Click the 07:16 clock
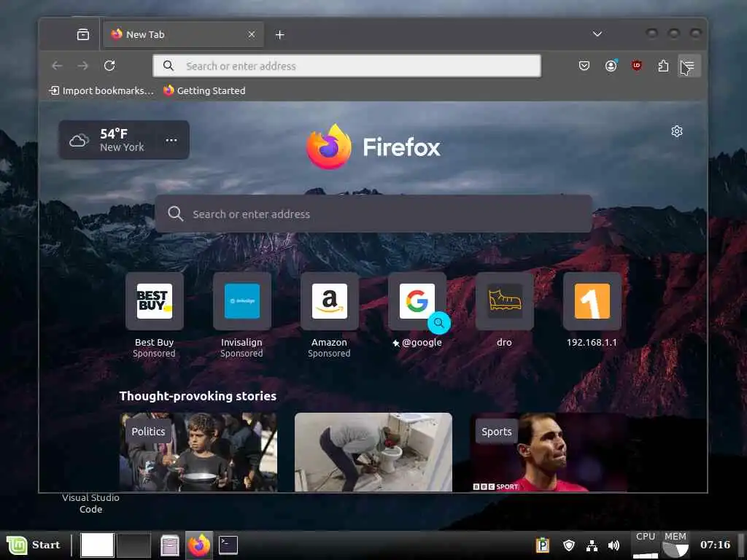 point(715,545)
